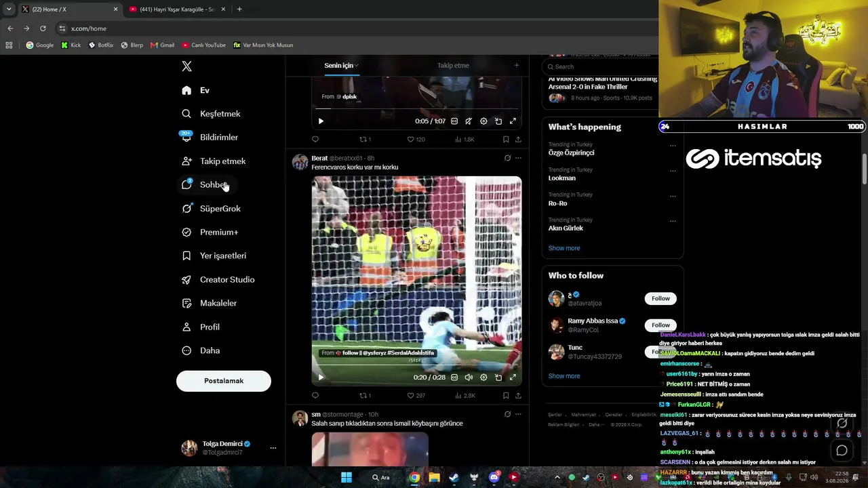Open Var Mısın Yok Musun bookmark
The height and width of the screenshot is (488, 868).
[x=263, y=45]
